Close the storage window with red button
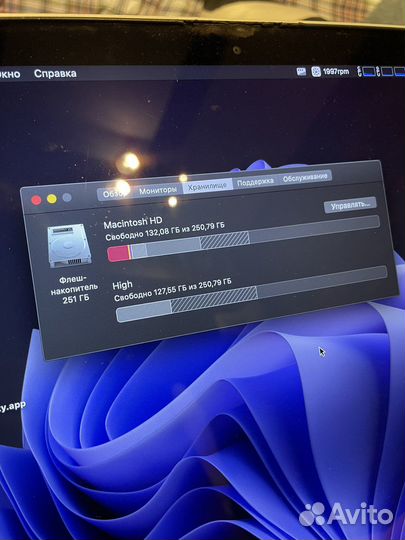Viewport: 405px width, 540px height. 36,200
